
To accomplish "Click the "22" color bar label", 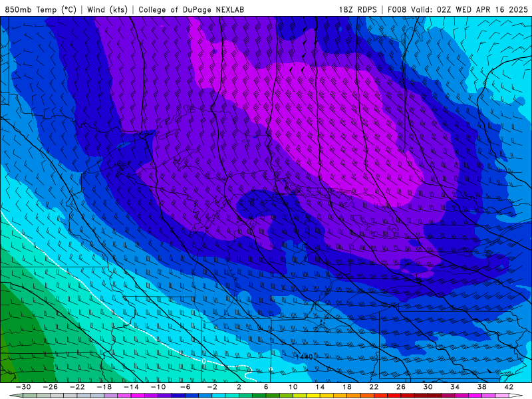I will [x=374, y=387].
